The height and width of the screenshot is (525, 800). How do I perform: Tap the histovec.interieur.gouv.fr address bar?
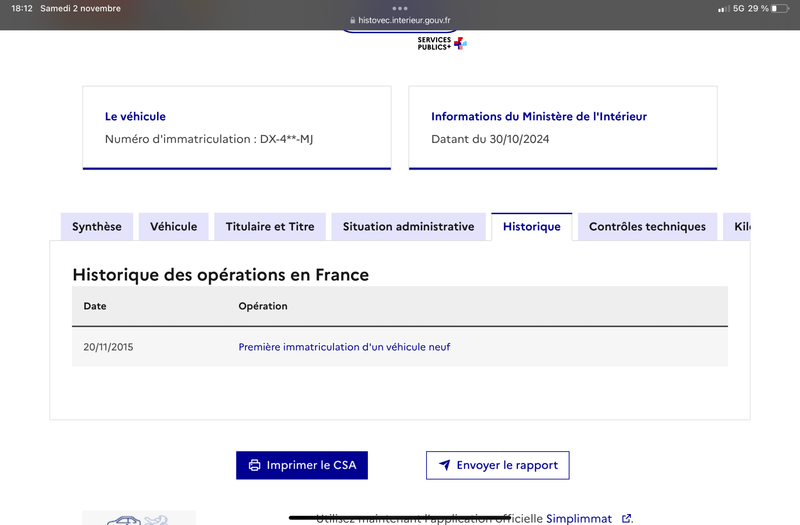click(400, 20)
